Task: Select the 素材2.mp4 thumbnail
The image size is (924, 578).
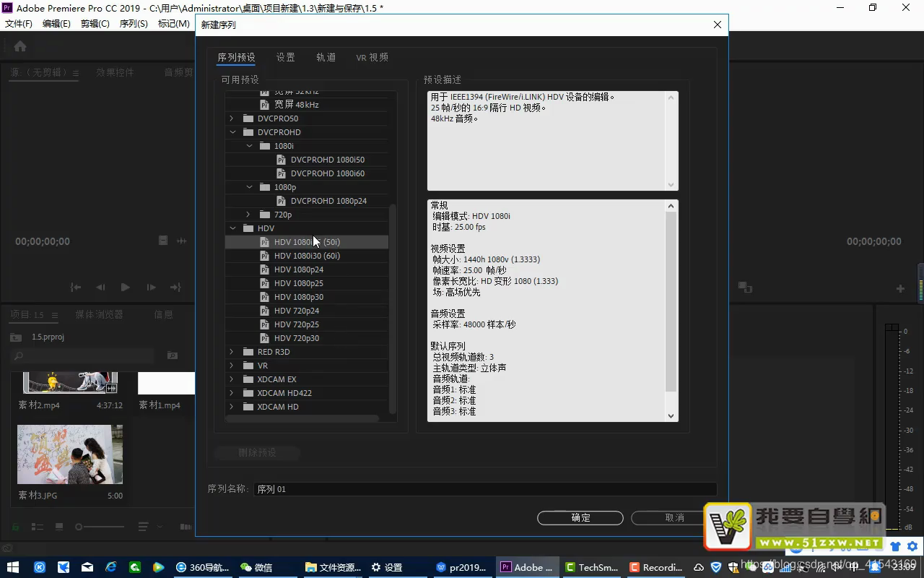Action: pyautogui.click(x=70, y=383)
